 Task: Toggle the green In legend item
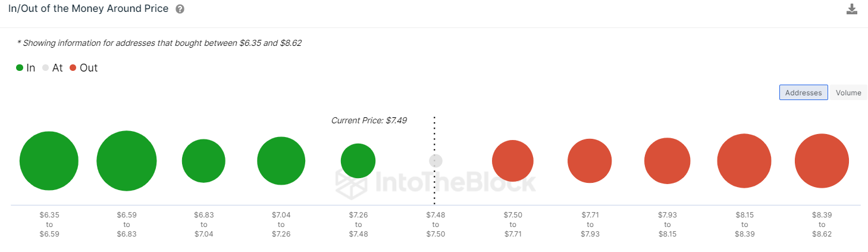pos(26,68)
